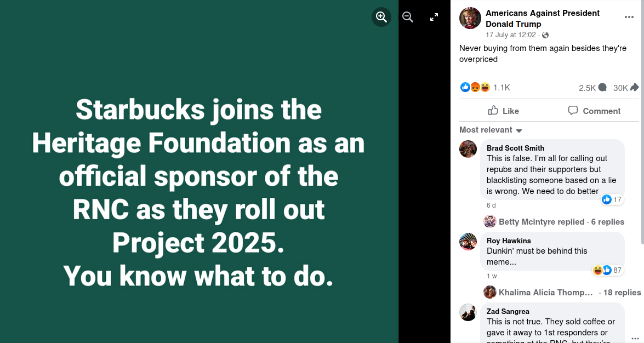This screenshot has width=644, height=343.
Task: Click the share arrow icon beside 30K
Action: (635, 88)
